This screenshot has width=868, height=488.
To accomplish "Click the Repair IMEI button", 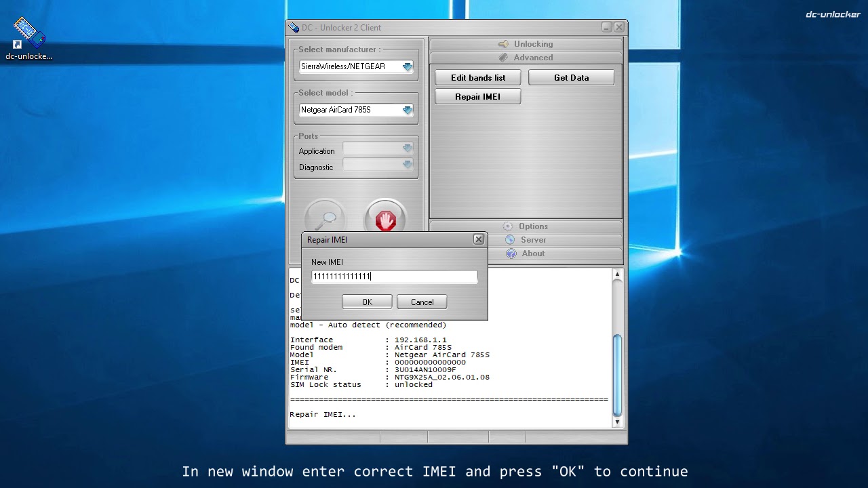I will coord(478,97).
